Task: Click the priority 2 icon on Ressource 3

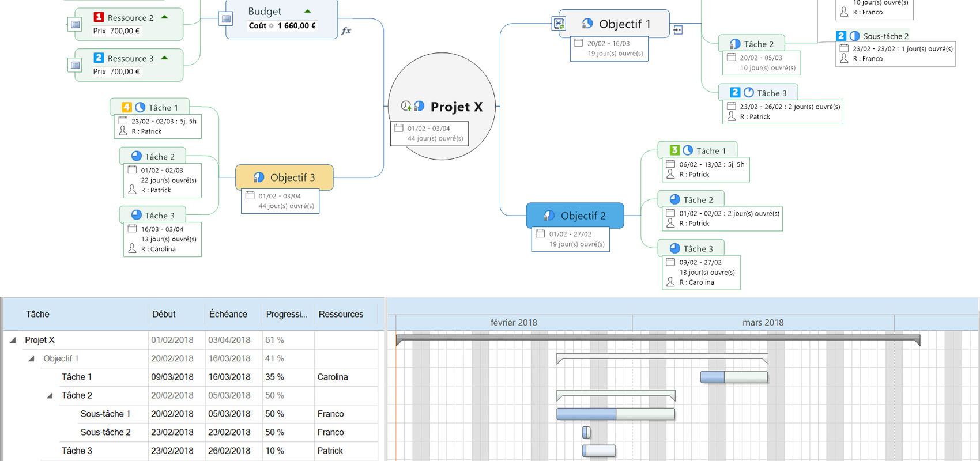Action: (99, 58)
